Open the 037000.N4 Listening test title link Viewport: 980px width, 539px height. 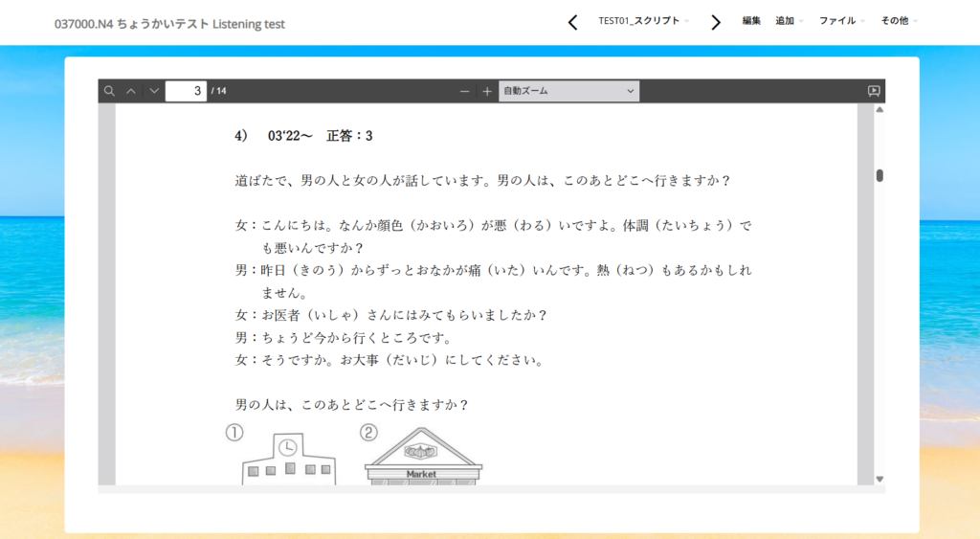[x=169, y=24]
